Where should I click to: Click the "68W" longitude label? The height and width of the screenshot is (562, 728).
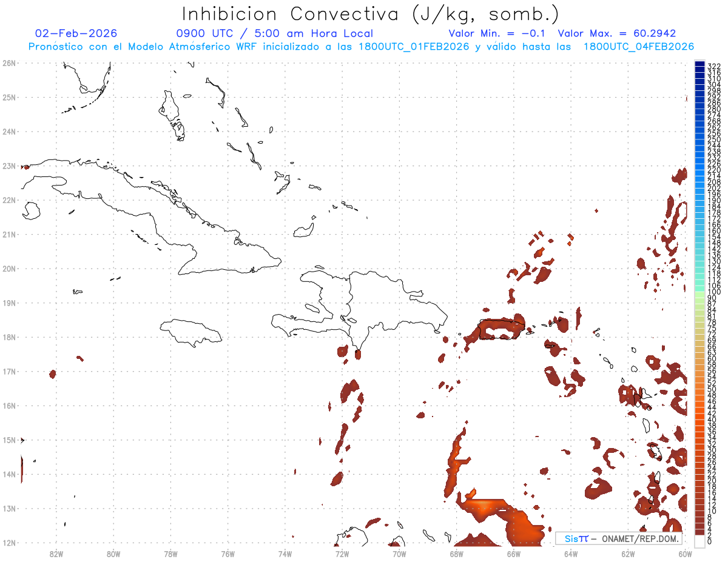[456, 553]
